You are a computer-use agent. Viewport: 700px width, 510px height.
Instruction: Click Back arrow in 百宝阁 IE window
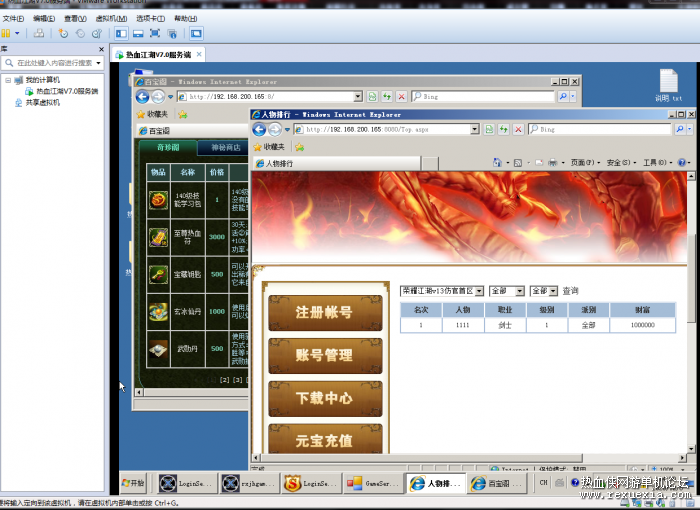142,96
